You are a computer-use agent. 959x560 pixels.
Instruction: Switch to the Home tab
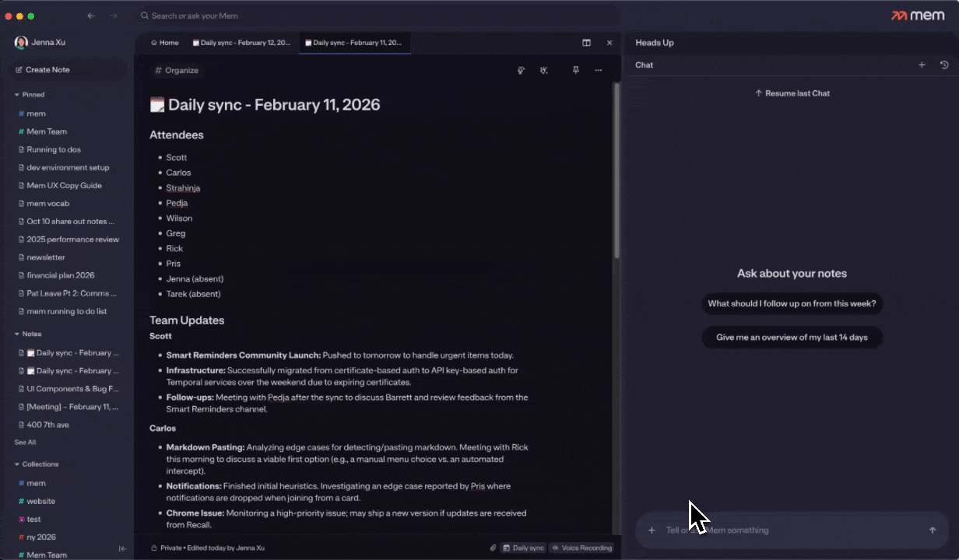[x=164, y=43]
